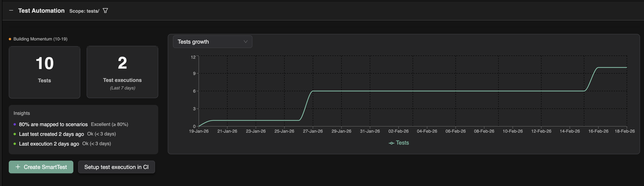644x186 pixels.
Task: Click the Last test created 2 days ago insight
Action: coord(51,134)
